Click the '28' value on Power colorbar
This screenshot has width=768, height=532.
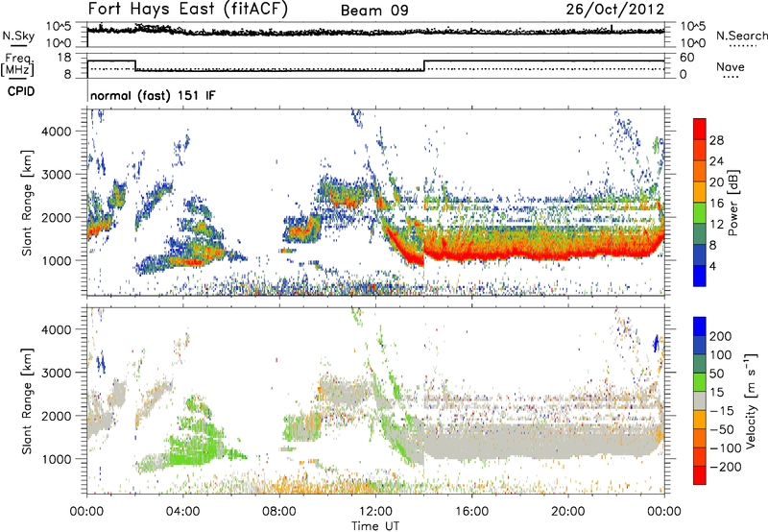tap(716, 140)
